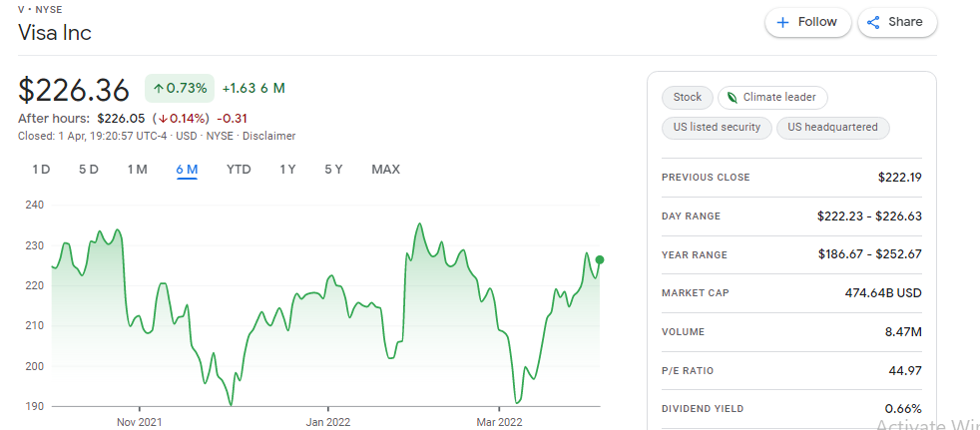This screenshot has height=430, width=980.
Task: Click the $226.36 price text
Action: (74, 90)
